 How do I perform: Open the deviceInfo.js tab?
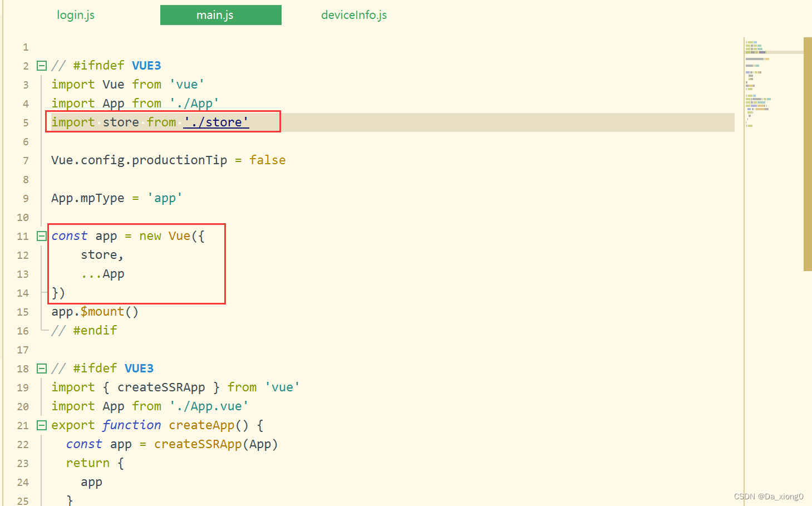(354, 15)
